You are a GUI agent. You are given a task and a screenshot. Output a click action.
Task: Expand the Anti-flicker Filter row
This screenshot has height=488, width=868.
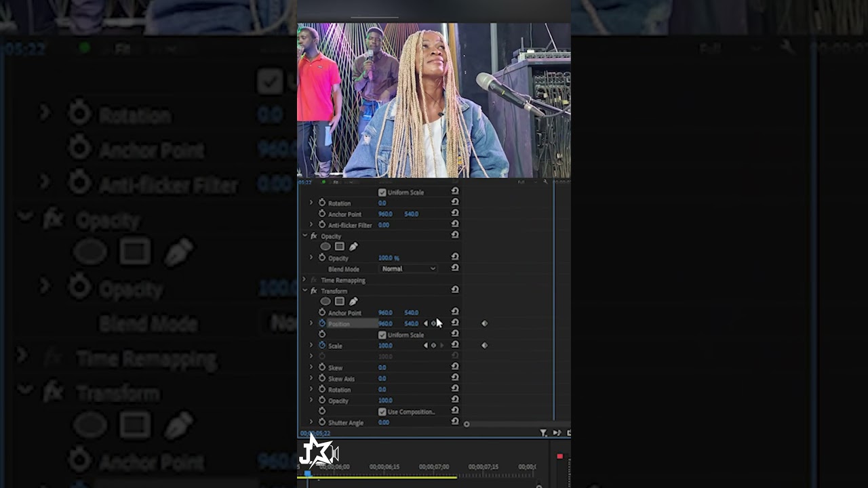tap(311, 225)
